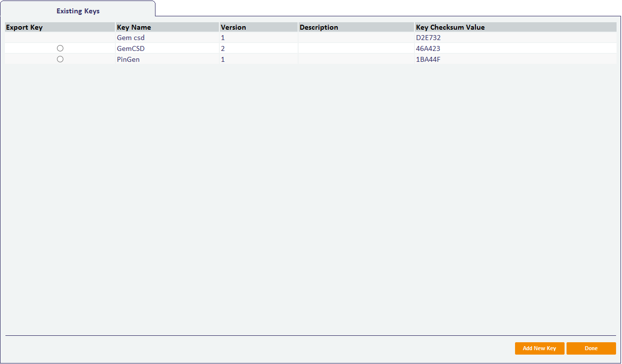The width and height of the screenshot is (622, 364).
Task: Click the Description column header
Action: click(x=319, y=27)
